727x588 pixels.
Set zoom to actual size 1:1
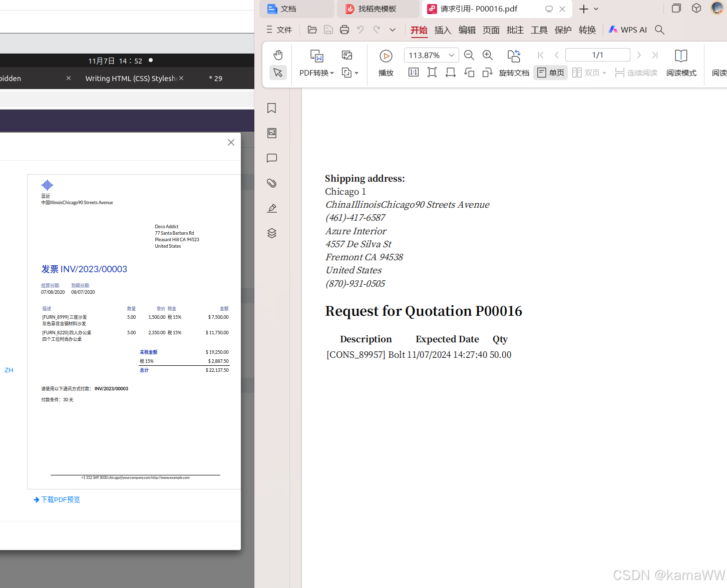[413, 72]
